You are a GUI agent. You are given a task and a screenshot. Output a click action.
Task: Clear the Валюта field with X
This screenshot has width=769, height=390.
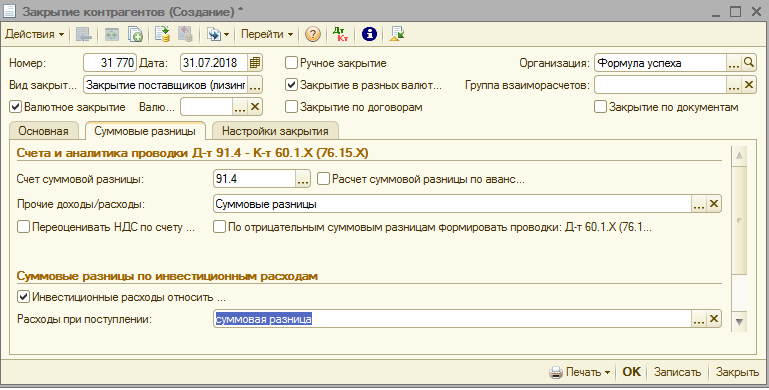pyautogui.click(x=255, y=107)
